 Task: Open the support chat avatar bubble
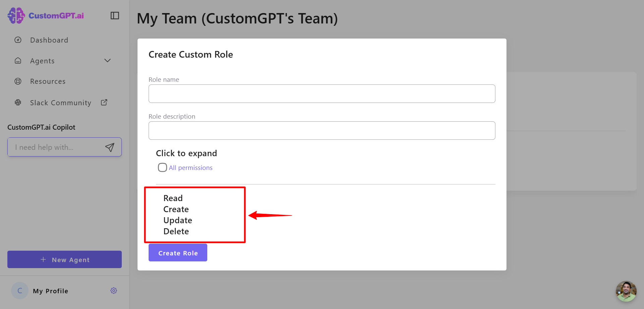[626, 291]
